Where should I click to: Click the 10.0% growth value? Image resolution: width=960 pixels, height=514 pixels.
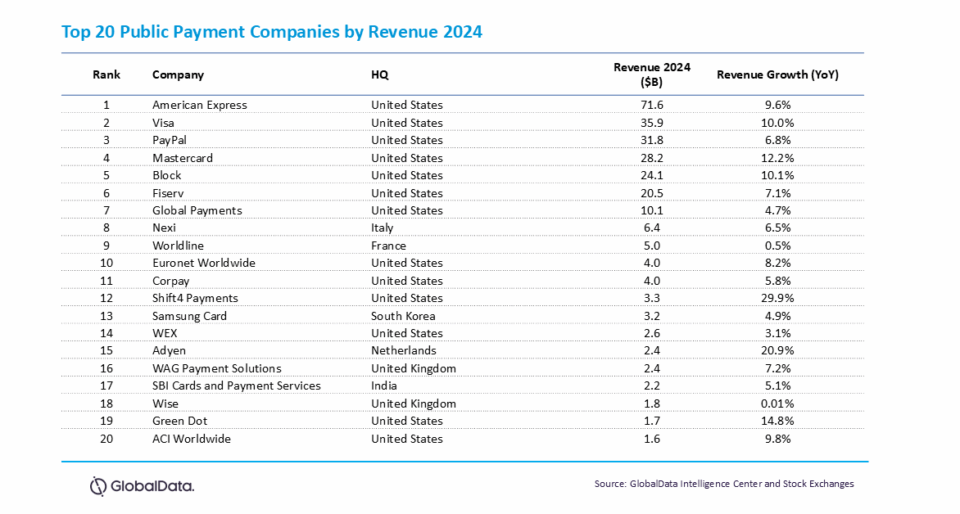[x=778, y=122]
